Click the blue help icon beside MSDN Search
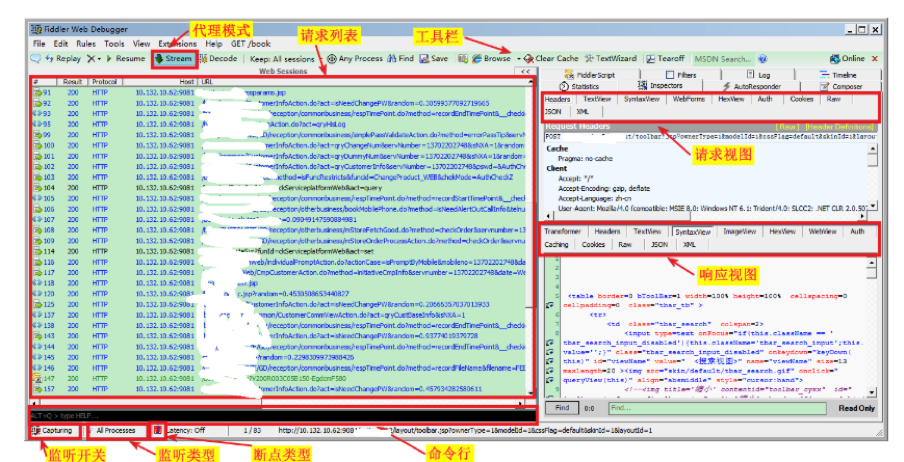904x462 pixels. click(x=762, y=59)
